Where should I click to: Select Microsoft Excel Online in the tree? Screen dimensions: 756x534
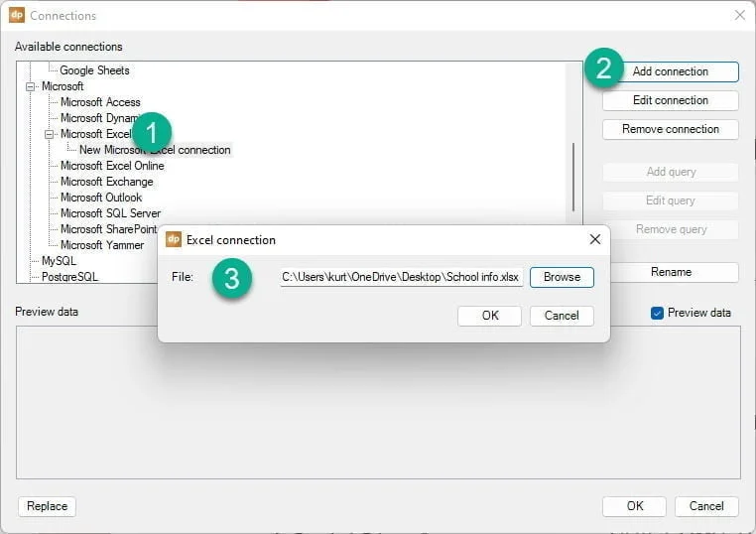112,166
